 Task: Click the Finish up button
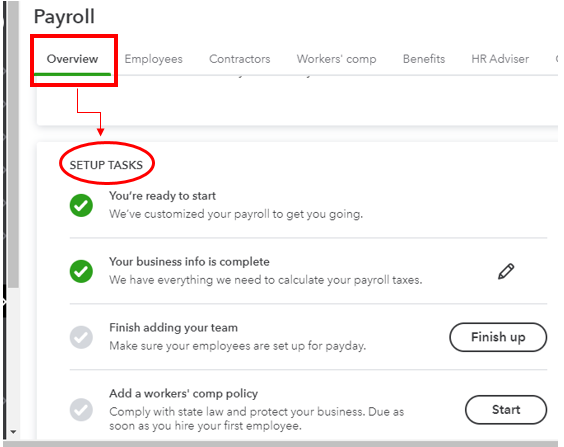coord(498,337)
